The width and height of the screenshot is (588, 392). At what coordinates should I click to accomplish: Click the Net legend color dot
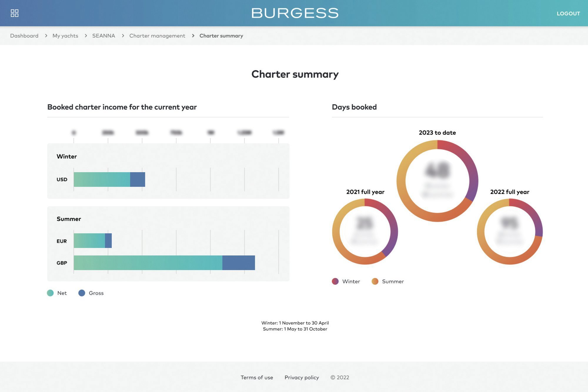(50, 293)
